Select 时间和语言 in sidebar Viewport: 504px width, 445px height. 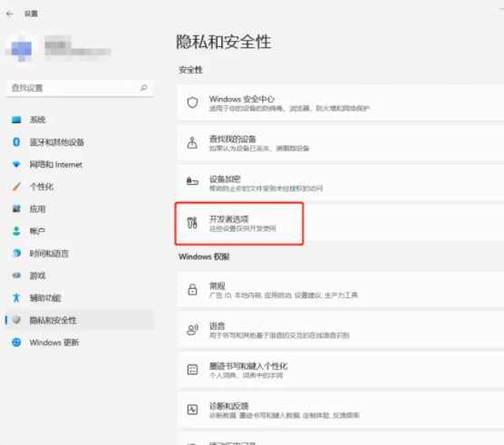click(x=80, y=253)
